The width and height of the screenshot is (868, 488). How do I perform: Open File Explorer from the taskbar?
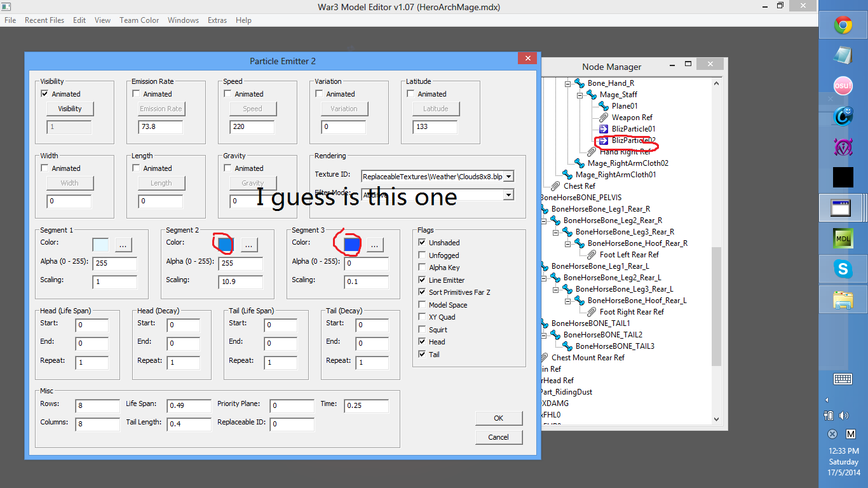843,299
